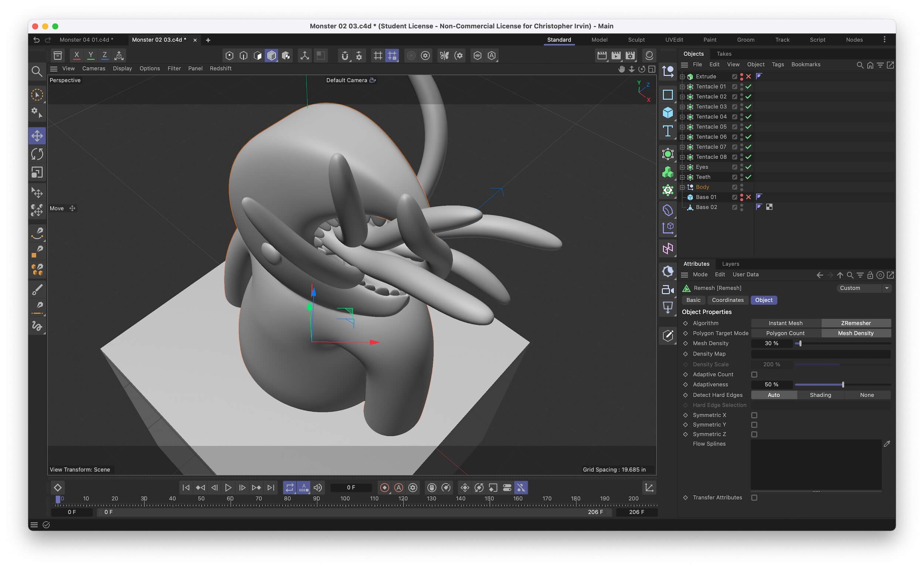Click the Flow Splines picker icon
924x568 pixels.
pos(887,444)
